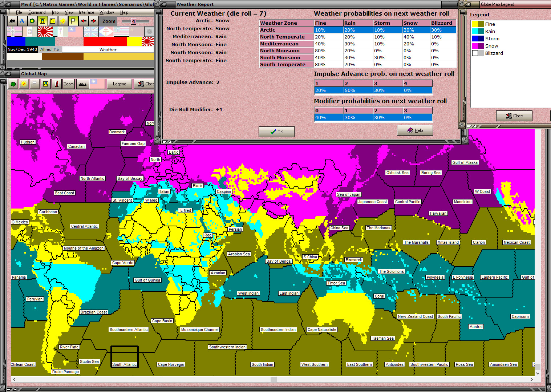Open the File menu
The image size is (551, 392).
[19, 12]
